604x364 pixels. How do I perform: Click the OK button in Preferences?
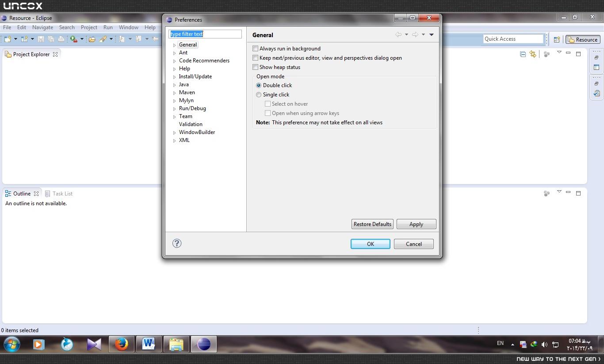(371, 244)
